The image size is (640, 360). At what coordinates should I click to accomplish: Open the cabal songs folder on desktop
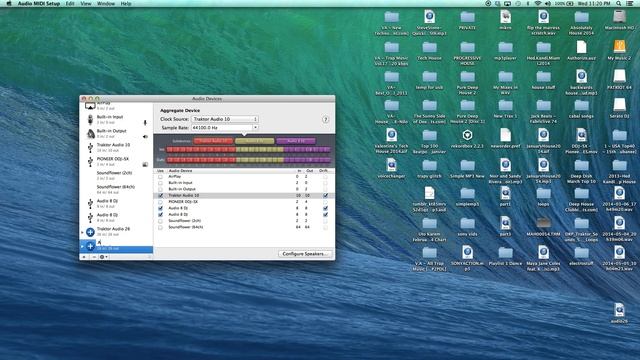(581, 106)
